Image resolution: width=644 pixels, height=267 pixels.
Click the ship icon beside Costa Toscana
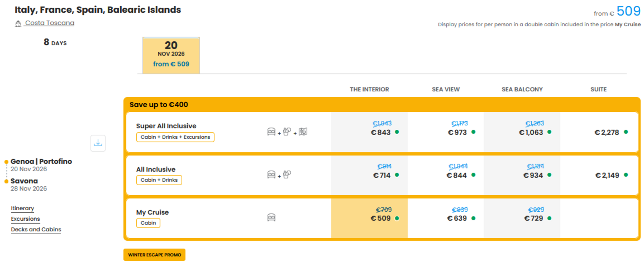point(18,23)
